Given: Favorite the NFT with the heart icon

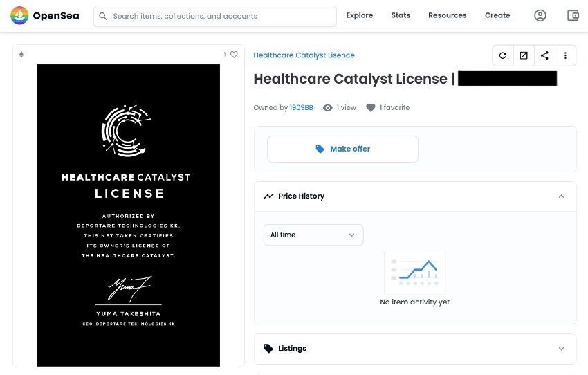Looking at the screenshot, I should (234, 55).
